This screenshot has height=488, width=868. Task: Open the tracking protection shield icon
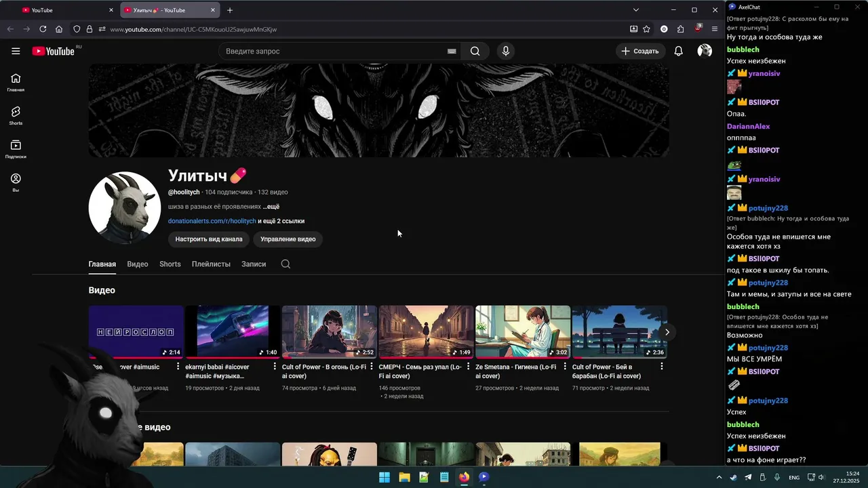click(x=77, y=29)
